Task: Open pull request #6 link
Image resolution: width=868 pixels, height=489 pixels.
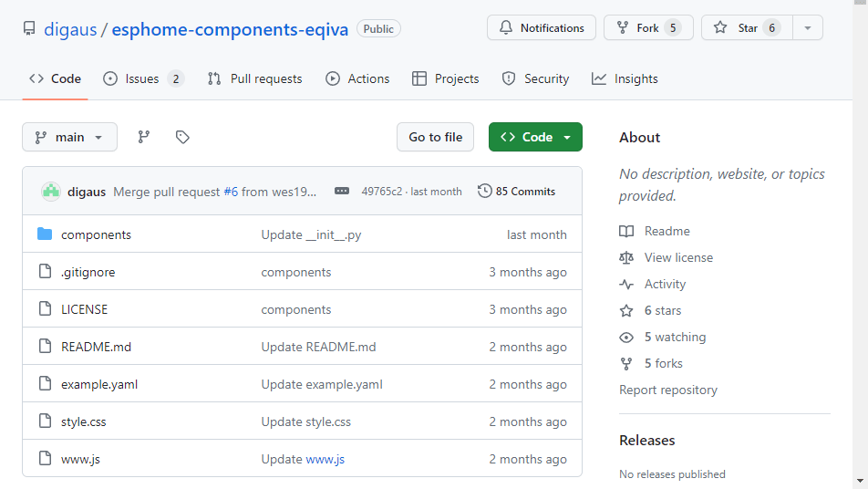Action: (231, 192)
